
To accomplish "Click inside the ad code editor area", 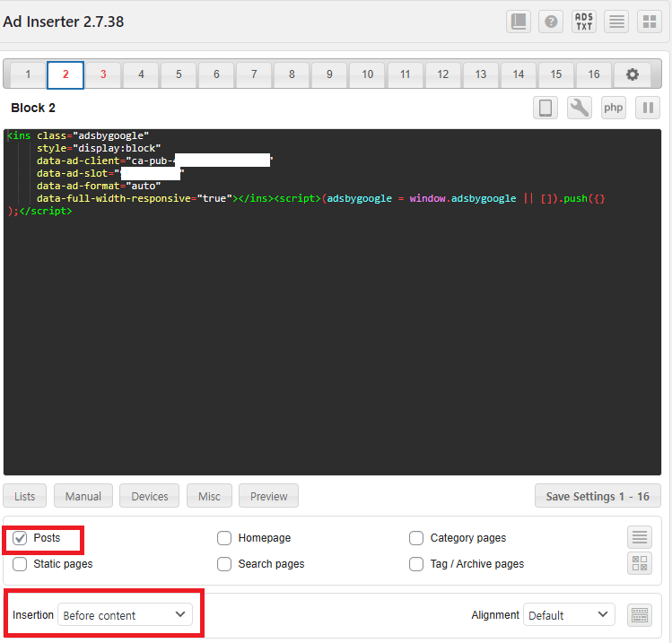I will click(x=332, y=341).
